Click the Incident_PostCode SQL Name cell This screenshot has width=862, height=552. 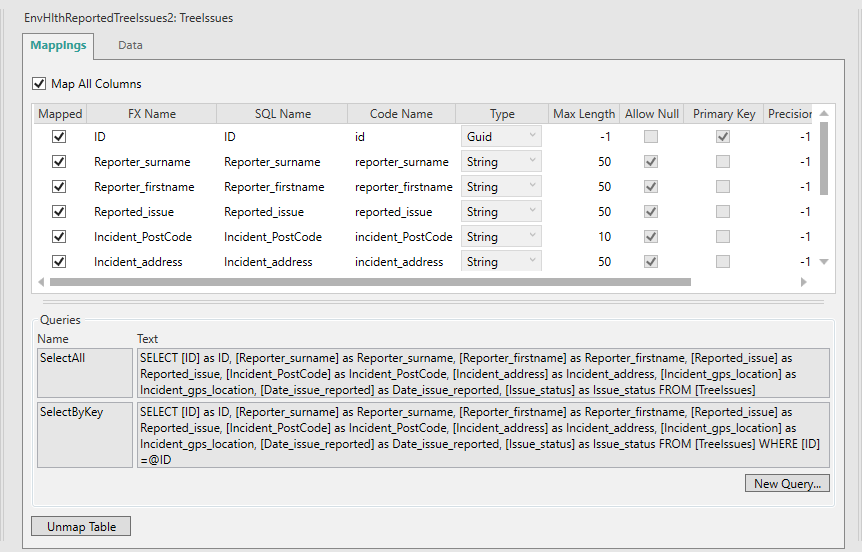click(x=273, y=236)
